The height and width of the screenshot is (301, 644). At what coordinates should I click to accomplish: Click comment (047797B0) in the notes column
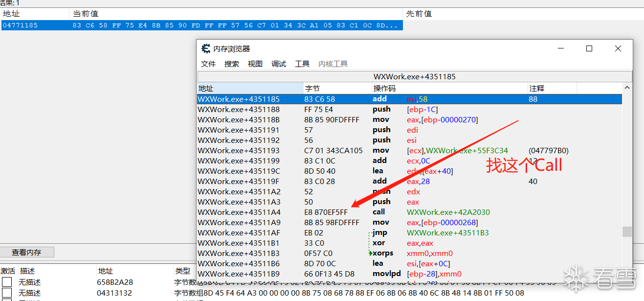[x=549, y=150]
